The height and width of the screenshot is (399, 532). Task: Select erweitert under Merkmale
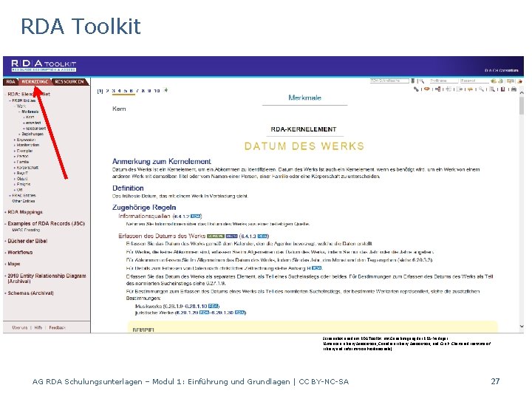tap(33, 123)
